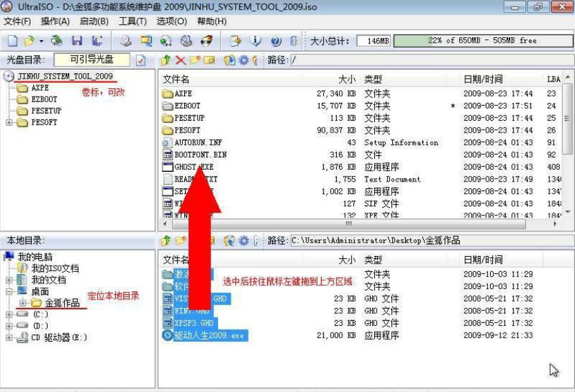Expand the 我的文档 tree node
This screenshot has height=392, width=575.
click(x=9, y=280)
